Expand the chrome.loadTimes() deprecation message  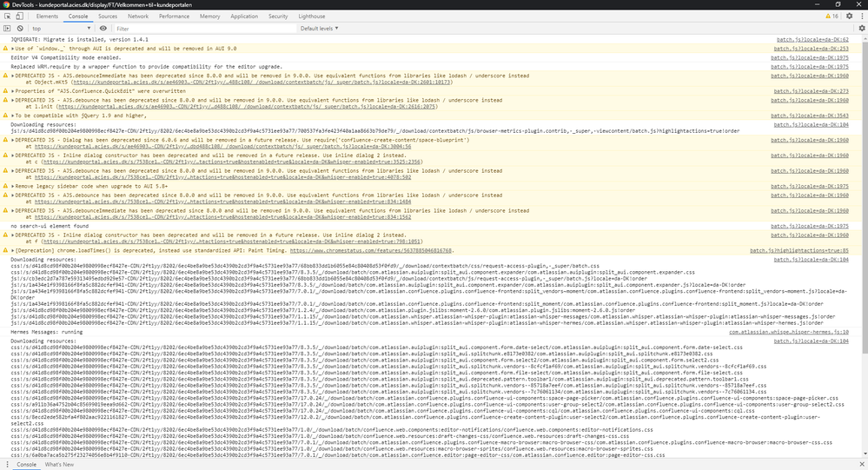(x=13, y=250)
